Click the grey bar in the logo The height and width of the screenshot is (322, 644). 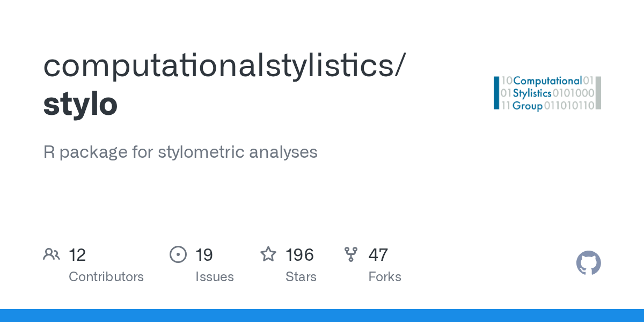(x=598, y=93)
